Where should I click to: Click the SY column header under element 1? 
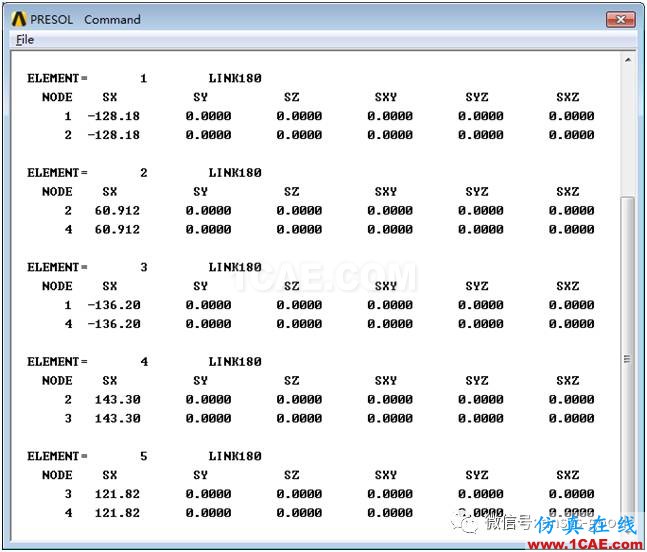tap(201, 97)
